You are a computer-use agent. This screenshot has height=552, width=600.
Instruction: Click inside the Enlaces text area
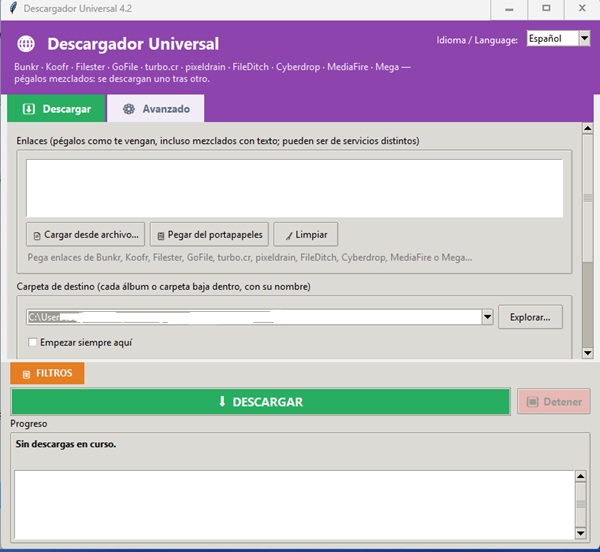(295, 188)
